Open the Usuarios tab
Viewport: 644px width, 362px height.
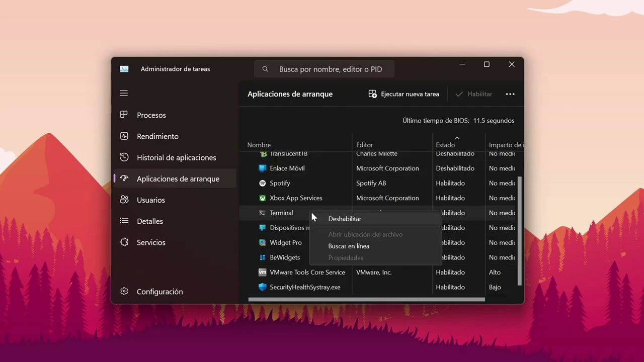pos(175,200)
